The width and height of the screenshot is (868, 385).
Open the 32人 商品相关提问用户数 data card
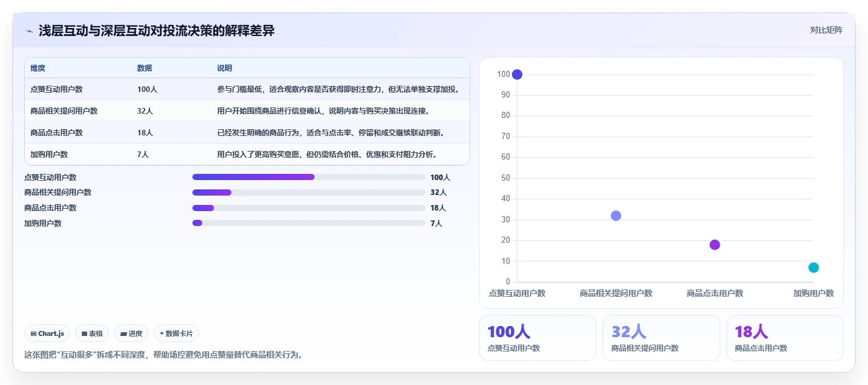661,338
